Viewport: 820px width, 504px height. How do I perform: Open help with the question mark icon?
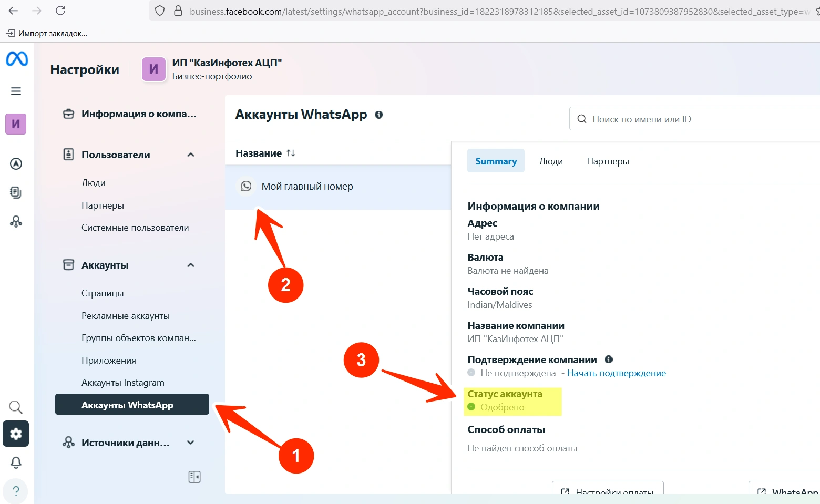pos(16,491)
